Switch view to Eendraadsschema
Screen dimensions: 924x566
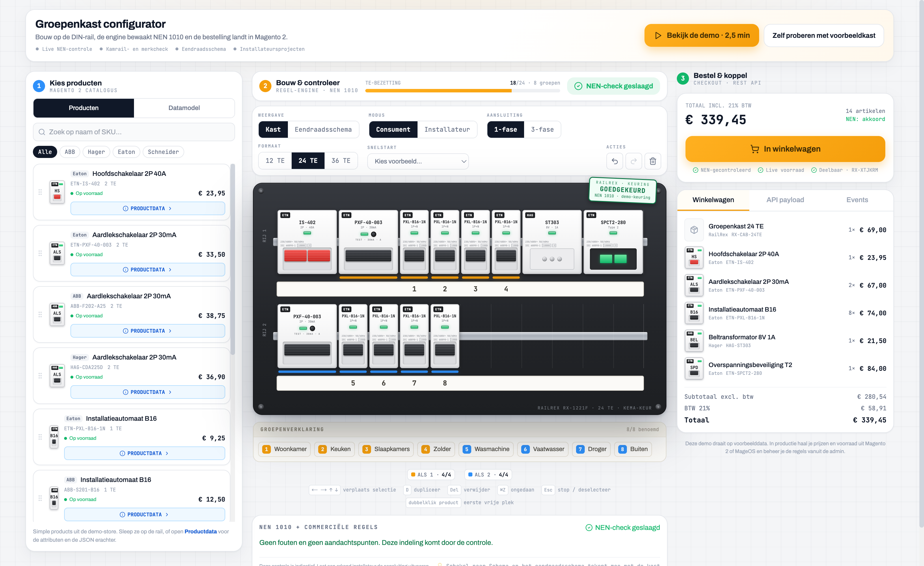click(x=323, y=129)
